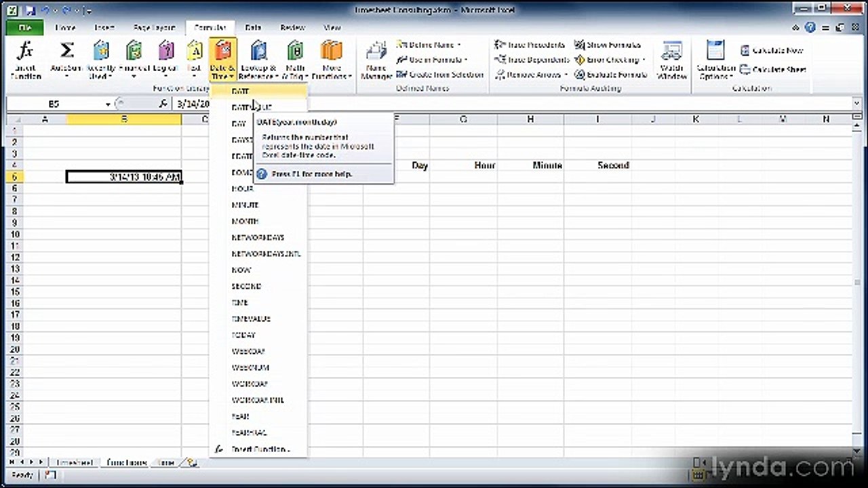The image size is (868, 488).
Task: Choose DATE from the function list
Action: [x=259, y=91]
